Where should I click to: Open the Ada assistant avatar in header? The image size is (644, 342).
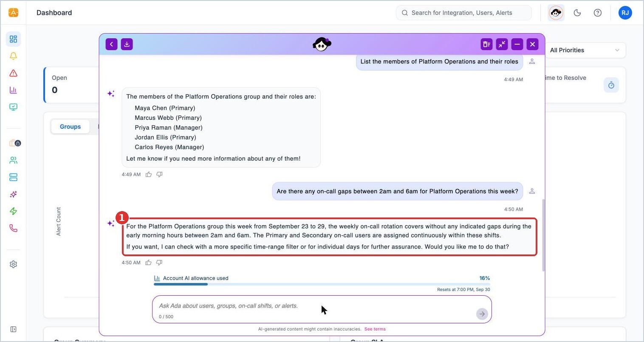[x=556, y=13]
